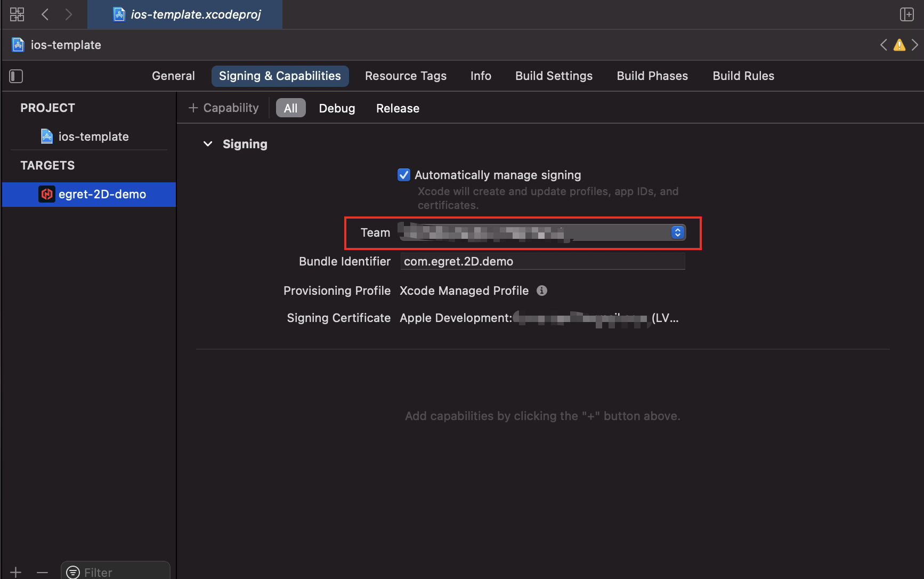This screenshot has height=579, width=924.
Task: Select the Signing & Capabilities tab
Action: (x=280, y=76)
